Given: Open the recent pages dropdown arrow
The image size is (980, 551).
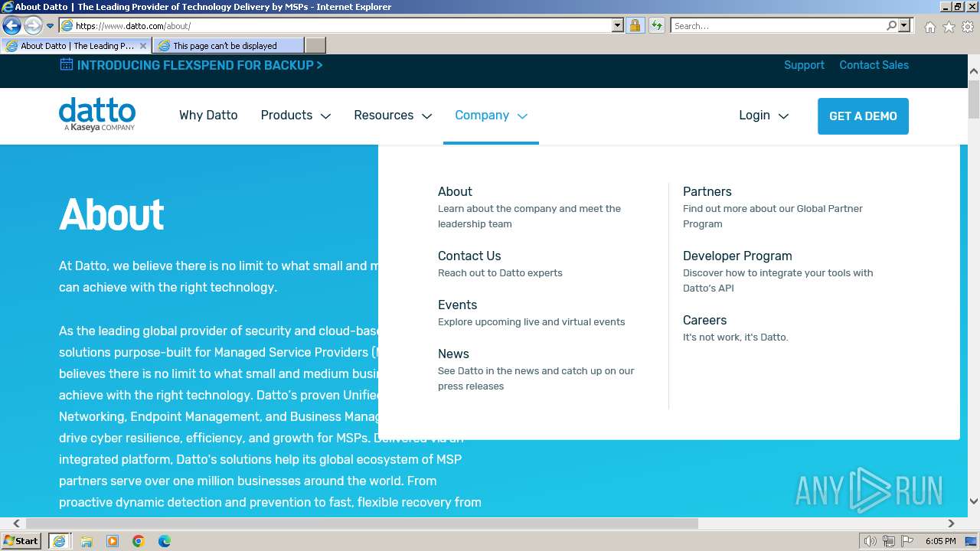Looking at the screenshot, I should tap(51, 26).
